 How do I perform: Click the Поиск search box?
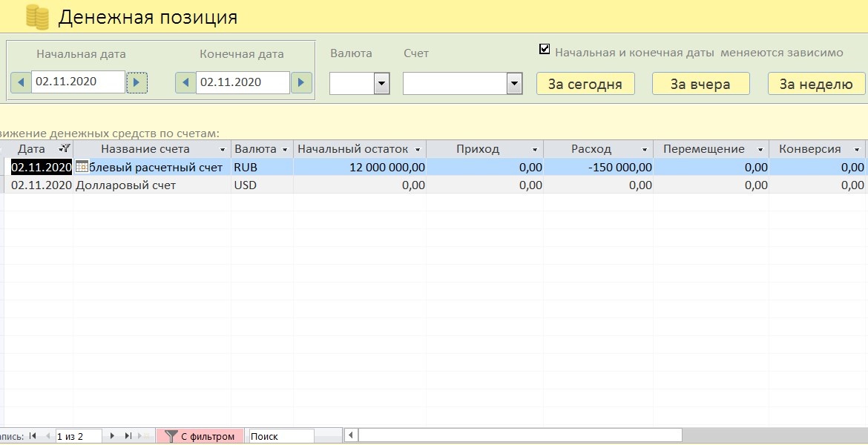[x=282, y=436]
